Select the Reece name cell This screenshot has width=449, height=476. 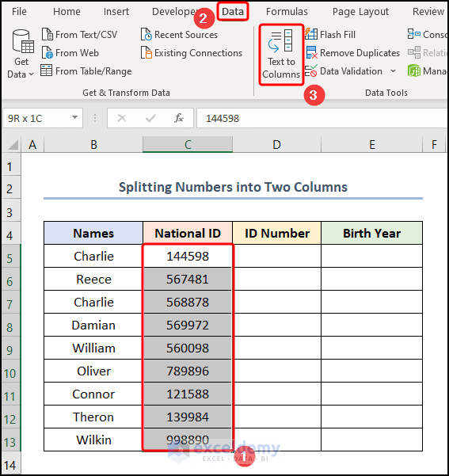coord(93,279)
